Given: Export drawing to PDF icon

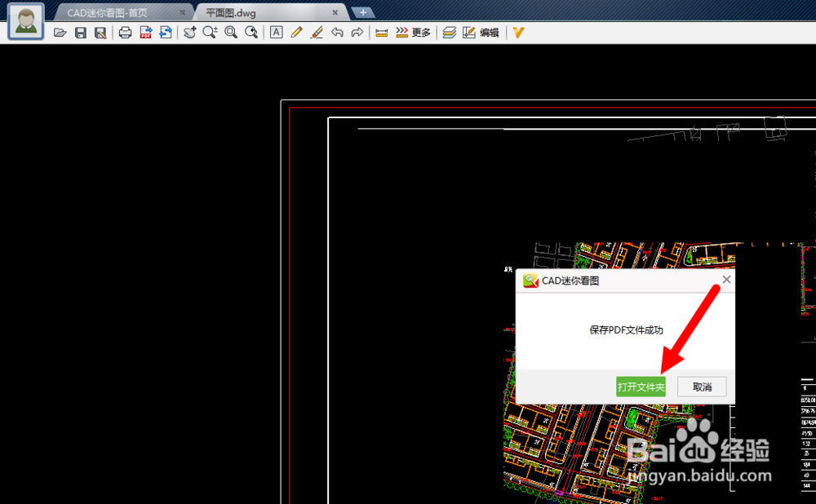Looking at the screenshot, I should click(x=146, y=33).
